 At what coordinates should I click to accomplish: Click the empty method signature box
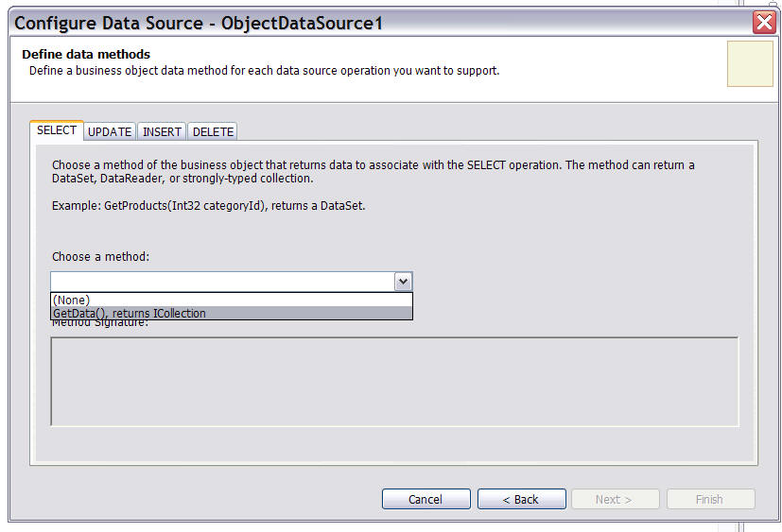click(x=393, y=381)
